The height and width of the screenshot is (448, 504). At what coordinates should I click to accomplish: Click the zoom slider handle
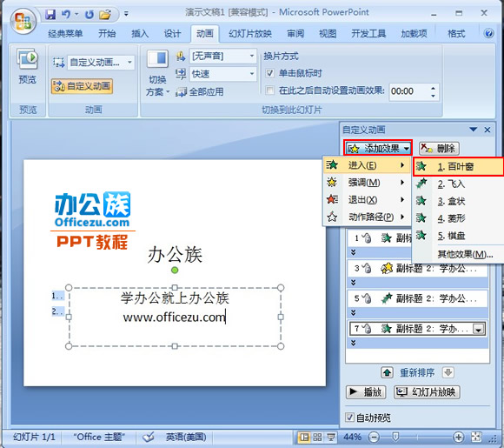click(x=395, y=437)
